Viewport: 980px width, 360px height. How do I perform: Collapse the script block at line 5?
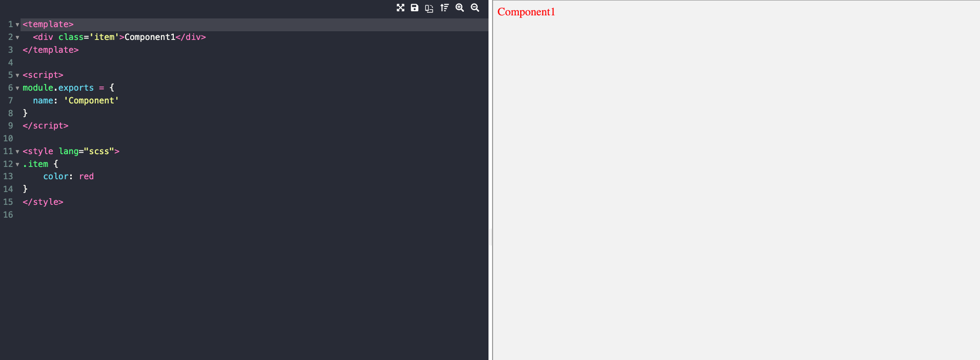[x=17, y=75]
